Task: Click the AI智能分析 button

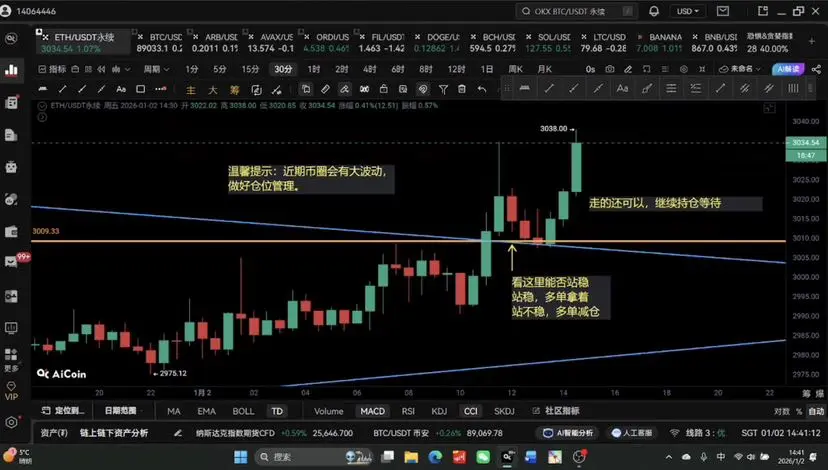Action: (x=568, y=433)
